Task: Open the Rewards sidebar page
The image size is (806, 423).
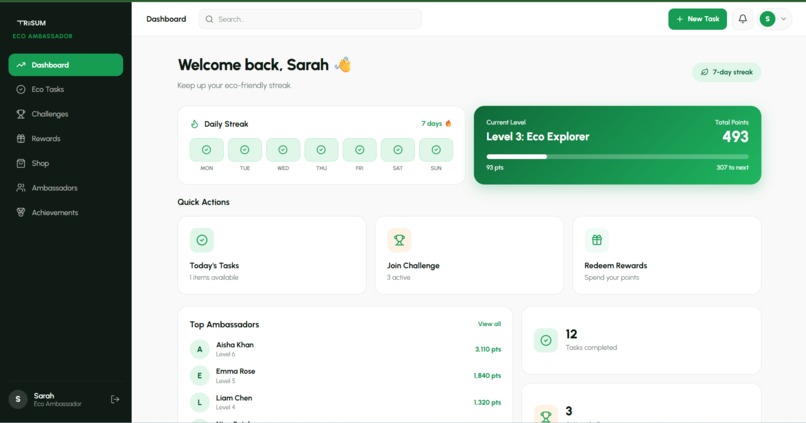Action: pyautogui.click(x=66, y=139)
